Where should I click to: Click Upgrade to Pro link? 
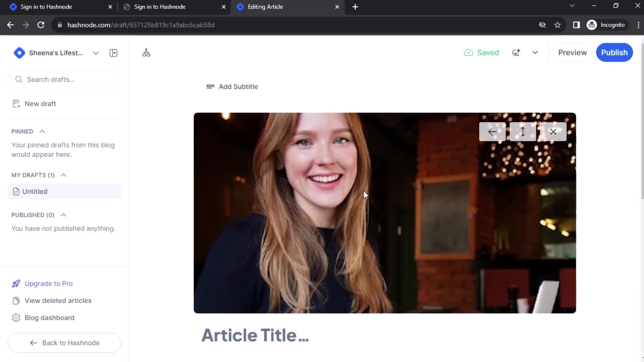[x=49, y=283]
